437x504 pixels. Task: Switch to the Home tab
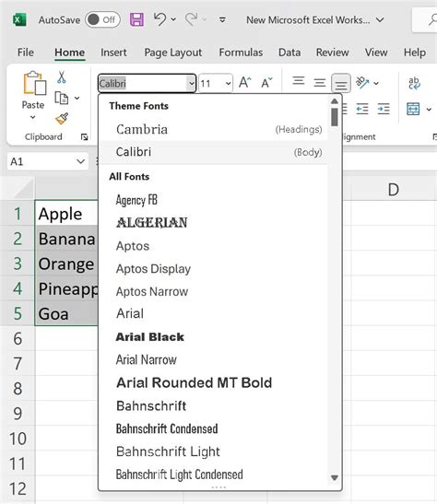(x=69, y=53)
